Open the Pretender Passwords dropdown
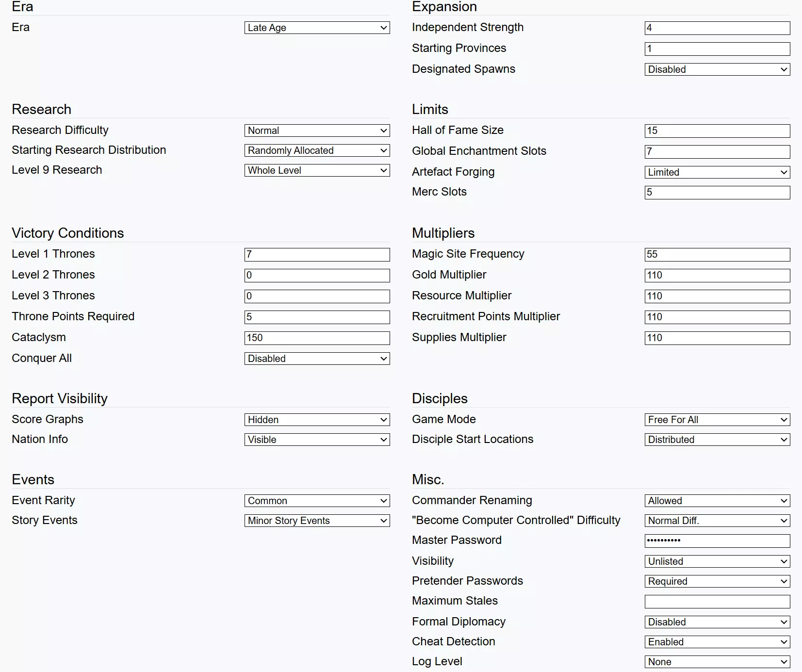 (x=717, y=581)
